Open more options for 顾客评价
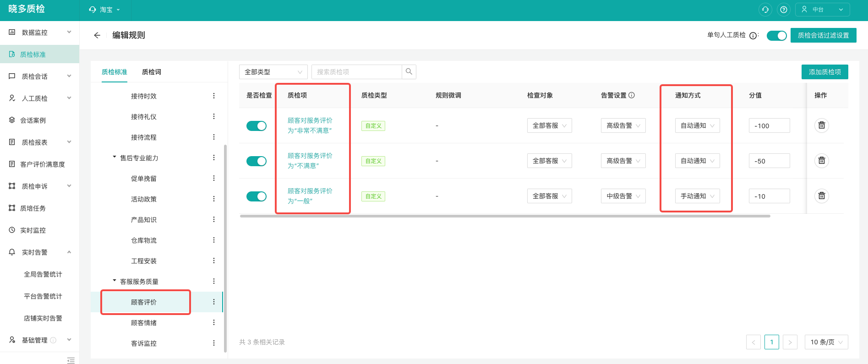 [214, 302]
